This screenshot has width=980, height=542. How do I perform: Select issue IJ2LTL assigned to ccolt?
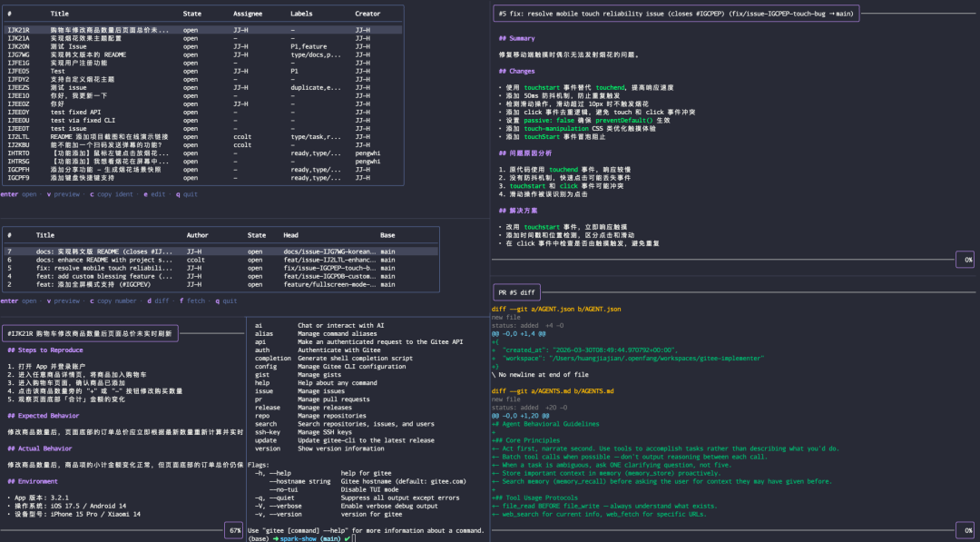coord(203,136)
